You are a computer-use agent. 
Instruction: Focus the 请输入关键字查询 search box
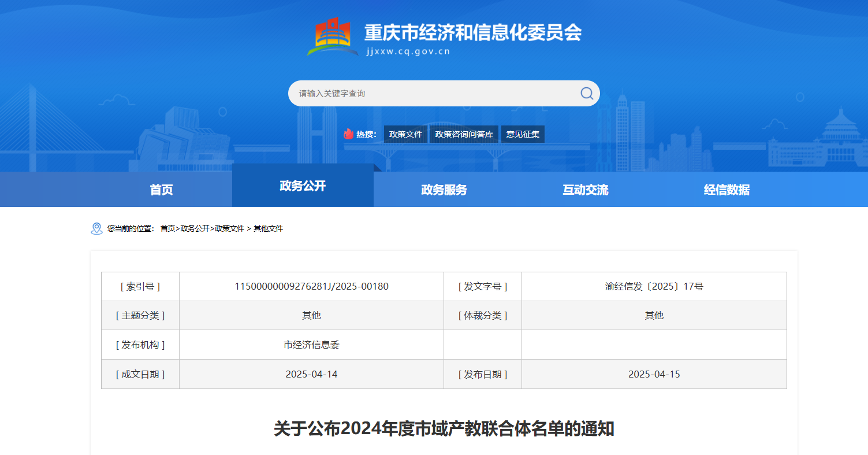coord(433,93)
